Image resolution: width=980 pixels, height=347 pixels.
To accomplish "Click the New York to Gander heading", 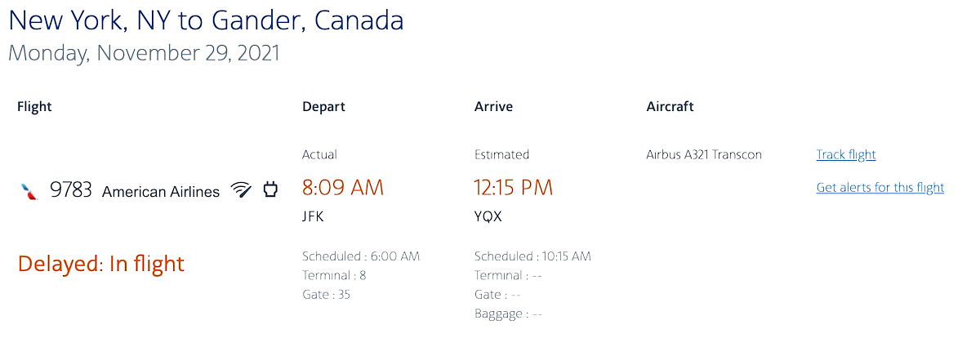I will point(206,20).
